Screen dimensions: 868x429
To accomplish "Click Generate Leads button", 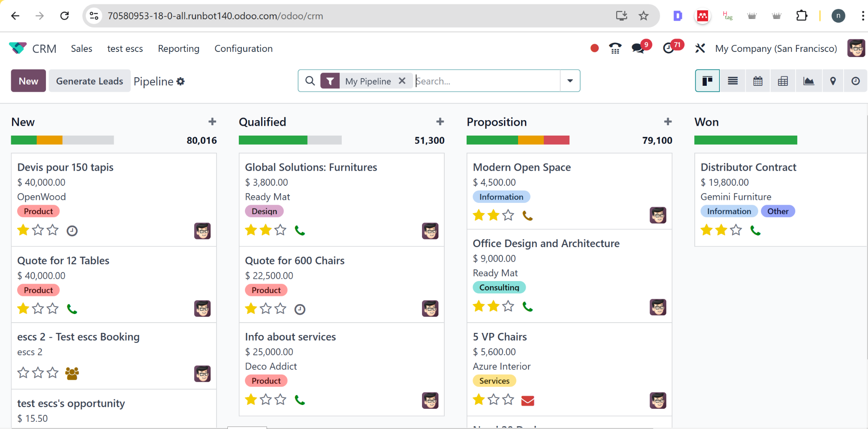I will pyautogui.click(x=90, y=81).
